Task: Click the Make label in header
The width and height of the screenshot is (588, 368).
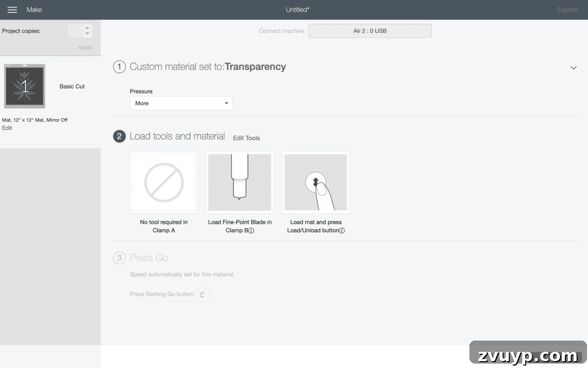Action: [34, 10]
